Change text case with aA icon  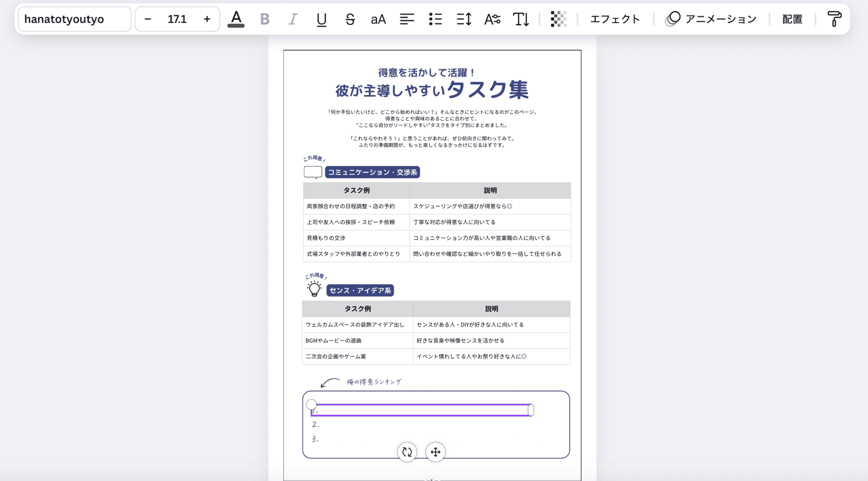click(x=378, y=19)
